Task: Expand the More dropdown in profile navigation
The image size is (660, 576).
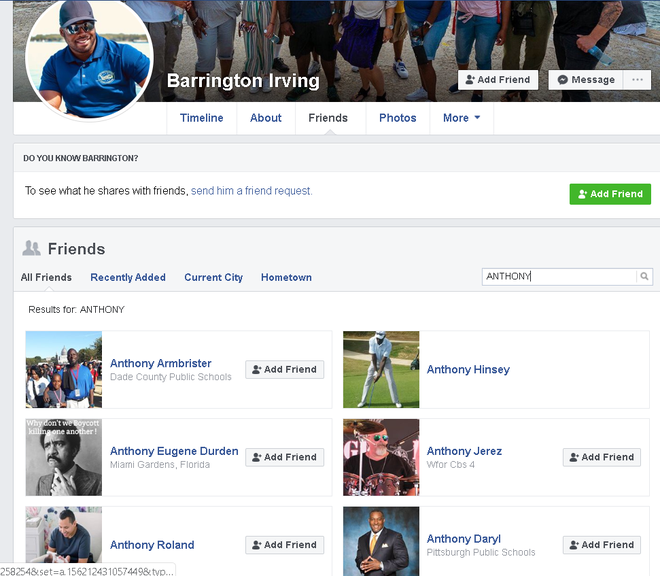Action: tap(461, 118)
